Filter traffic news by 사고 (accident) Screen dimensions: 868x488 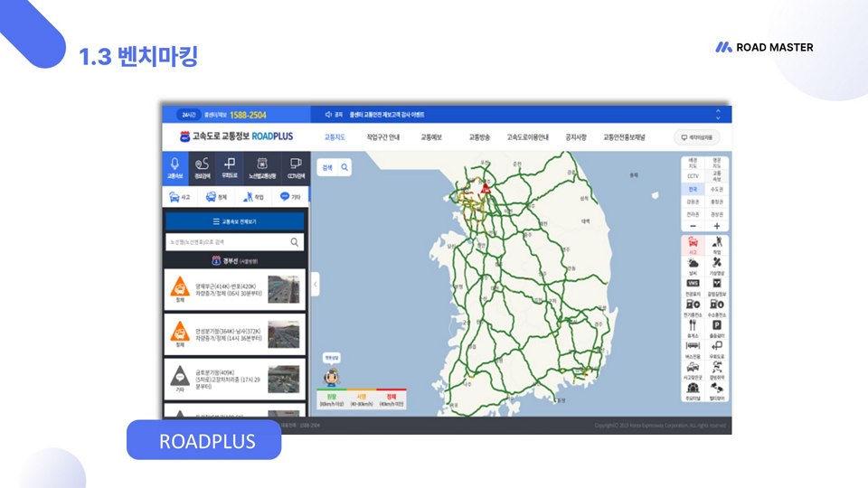(x=179, y=197)
